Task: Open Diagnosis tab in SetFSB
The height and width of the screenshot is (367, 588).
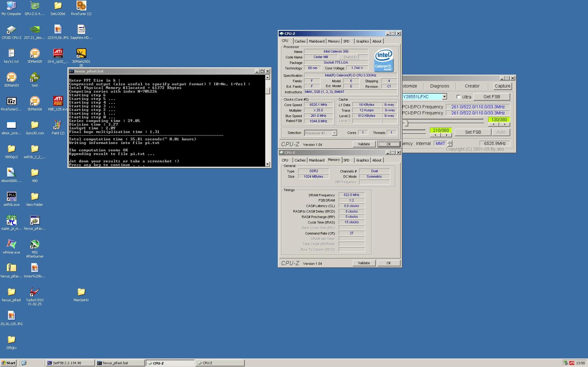Action: point(440,86)
